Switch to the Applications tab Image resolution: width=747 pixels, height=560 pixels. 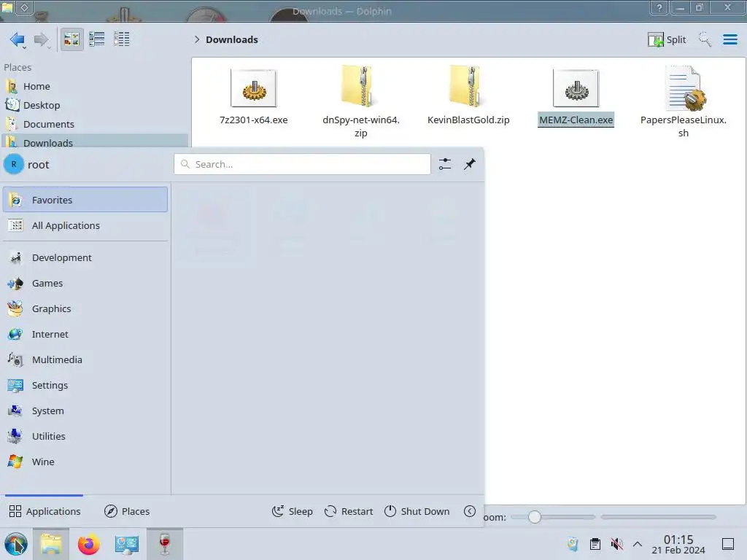pos(44,511)
